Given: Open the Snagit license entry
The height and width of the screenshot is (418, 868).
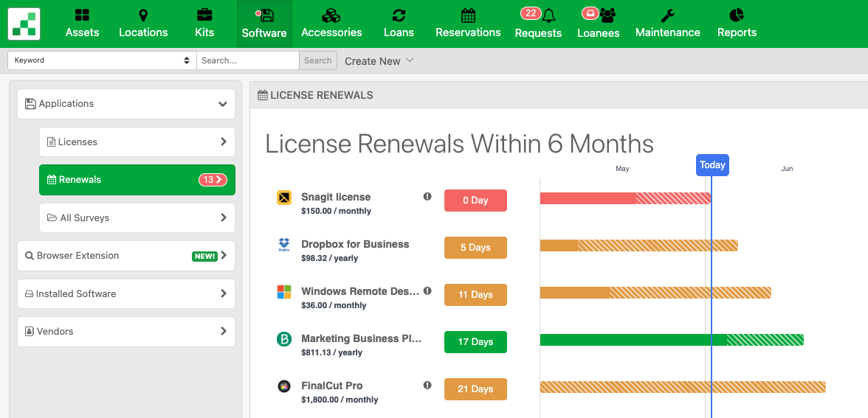Looking at the screenshot, I should pos(335,197).
